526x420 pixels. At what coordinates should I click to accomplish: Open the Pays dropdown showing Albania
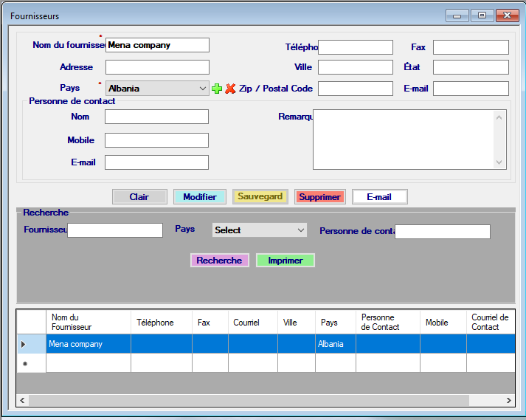(x=157, y=89)
